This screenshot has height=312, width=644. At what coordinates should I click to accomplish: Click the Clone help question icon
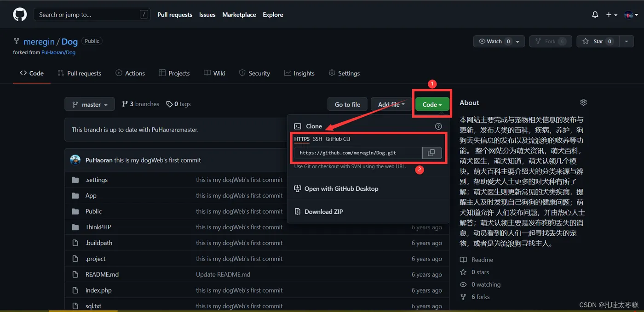[x=438, y=126]
